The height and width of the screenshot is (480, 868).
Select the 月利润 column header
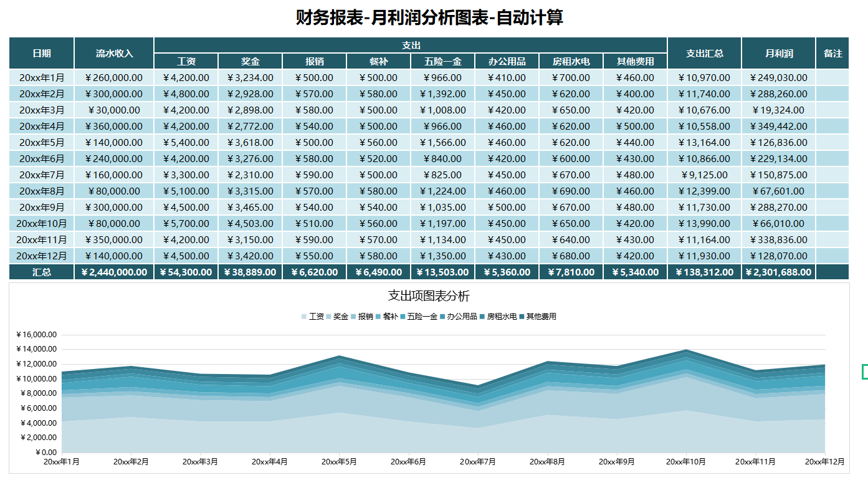(778, 53)
